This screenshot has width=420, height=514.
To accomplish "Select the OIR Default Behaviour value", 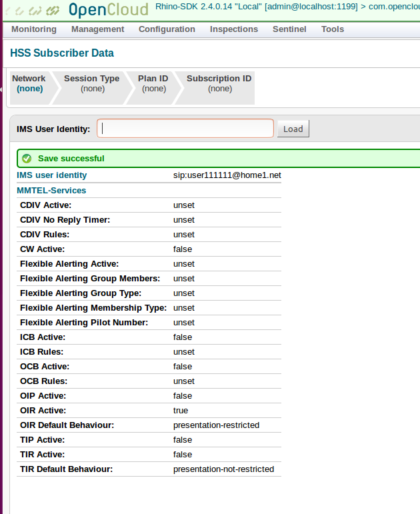I will click(216, 425).
